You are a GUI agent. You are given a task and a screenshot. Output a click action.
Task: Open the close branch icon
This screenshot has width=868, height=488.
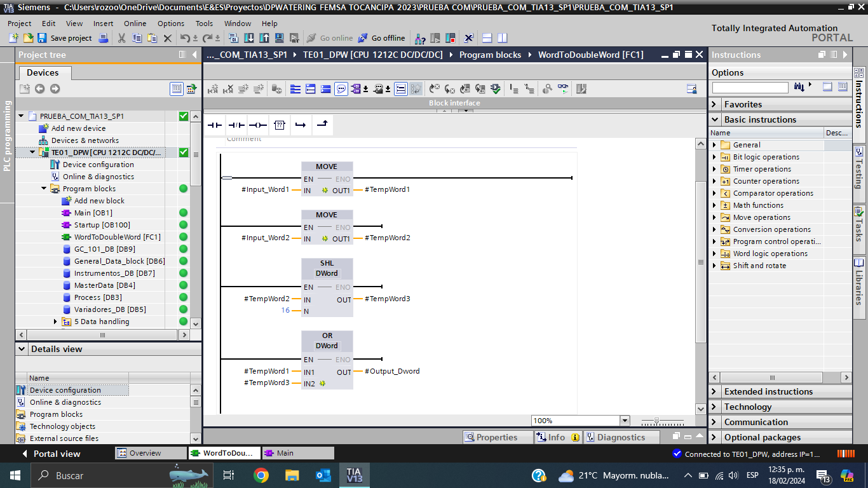(x=322, y=125)
